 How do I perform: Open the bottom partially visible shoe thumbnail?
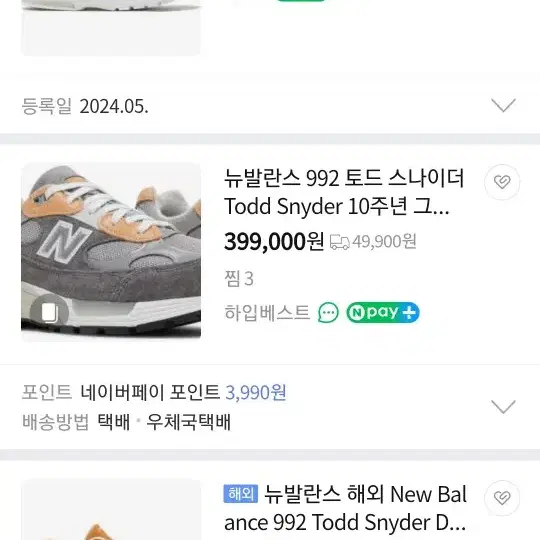[x=111, y=509]
